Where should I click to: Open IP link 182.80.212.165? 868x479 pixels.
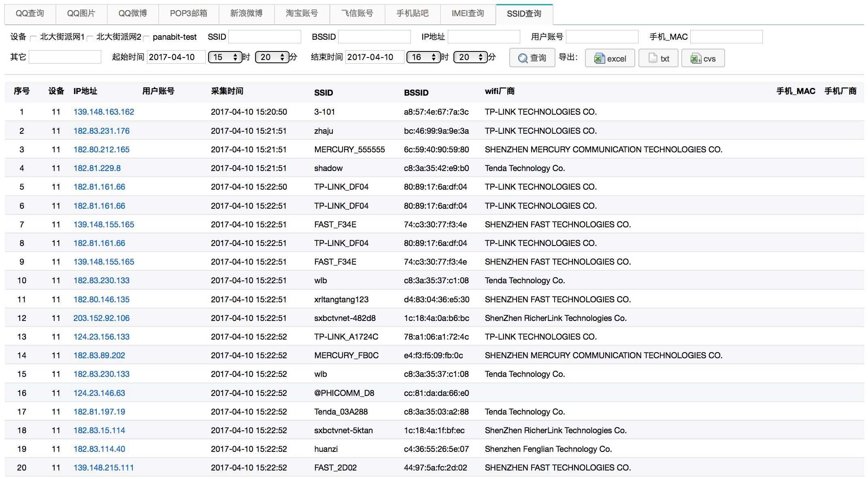(102, 150)
